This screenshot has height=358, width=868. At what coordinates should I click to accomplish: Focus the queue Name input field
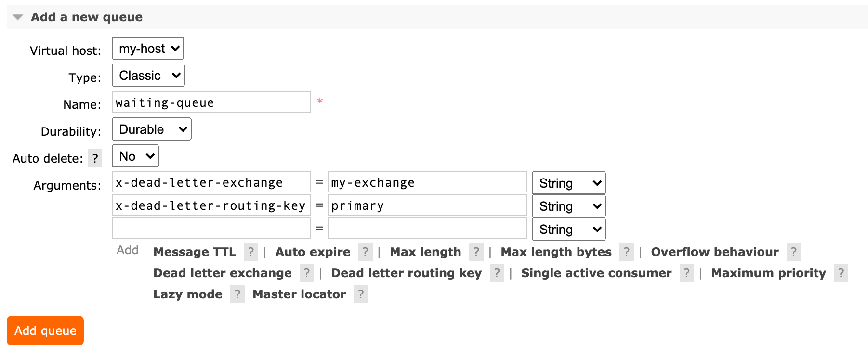[211, 102]
